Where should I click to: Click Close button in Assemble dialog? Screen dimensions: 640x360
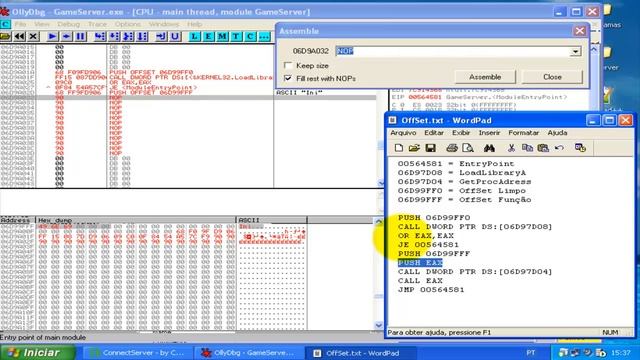pos(552,77)
